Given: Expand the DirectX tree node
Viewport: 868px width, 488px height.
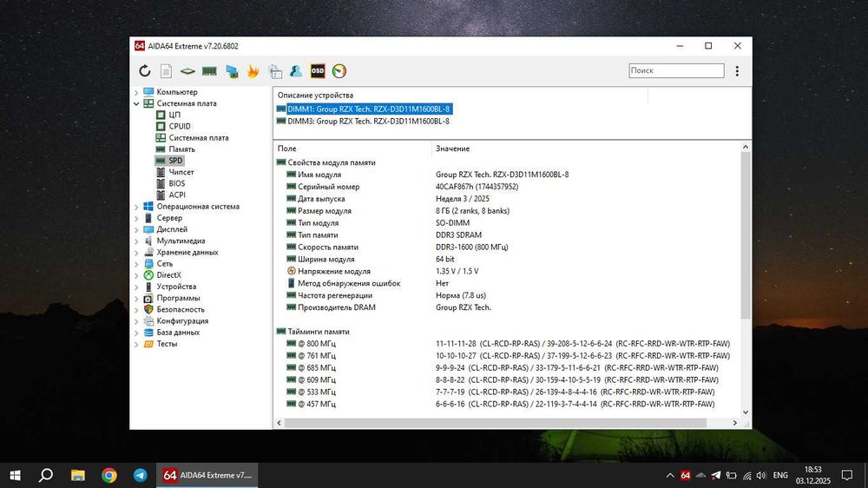Looking at the screenshot, I should (137, 275).
